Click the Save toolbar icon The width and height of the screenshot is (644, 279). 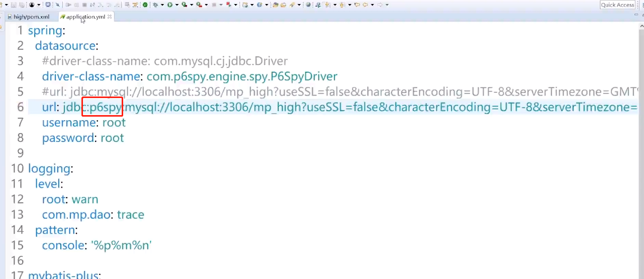click(x=14, y=5)
